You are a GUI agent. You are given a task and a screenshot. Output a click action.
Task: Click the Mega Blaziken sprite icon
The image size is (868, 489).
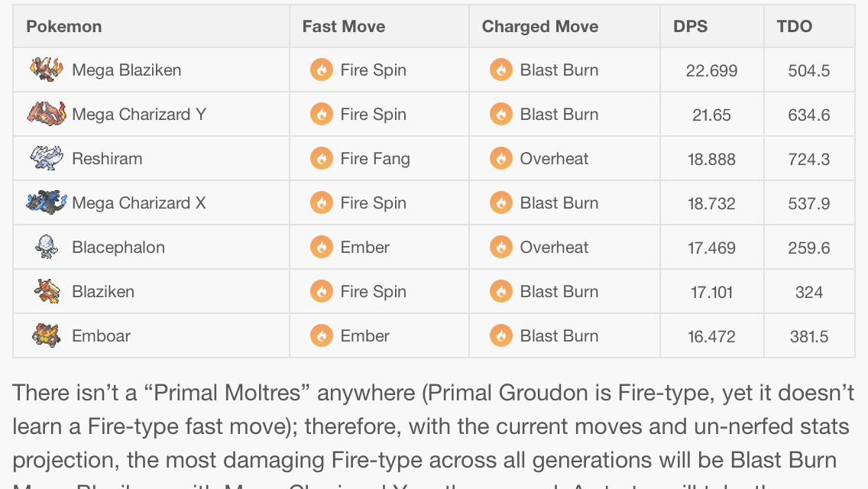coord(47,70)
